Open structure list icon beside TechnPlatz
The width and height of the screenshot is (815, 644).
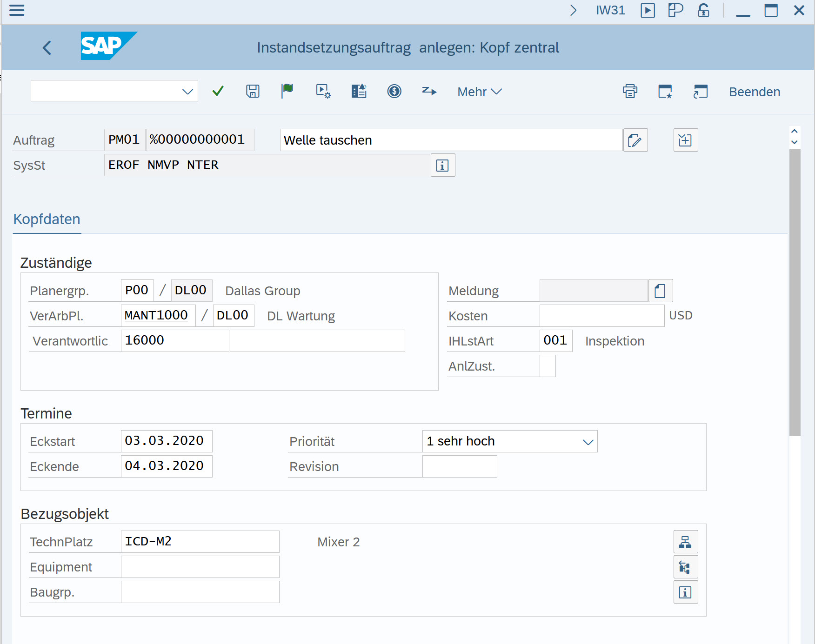click(x=685, y=542)
